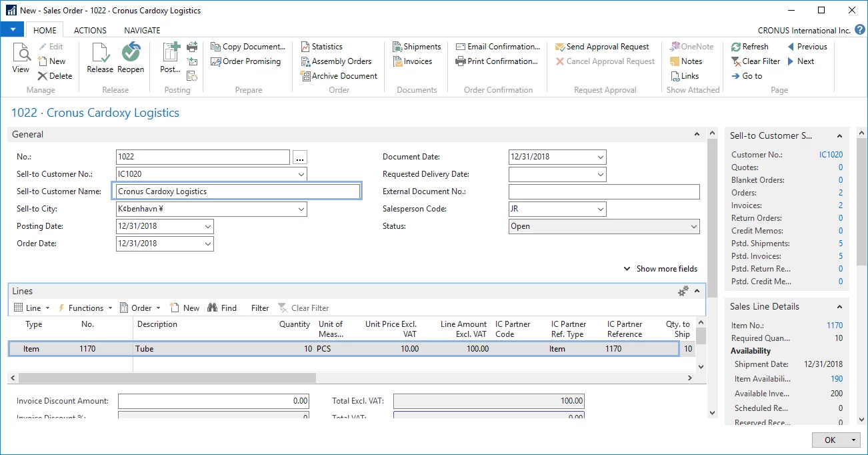Expand Salesperson Code dropdown
Image resolution: width=868 pixels, height=455 pixels.
[x=600, y=209]
